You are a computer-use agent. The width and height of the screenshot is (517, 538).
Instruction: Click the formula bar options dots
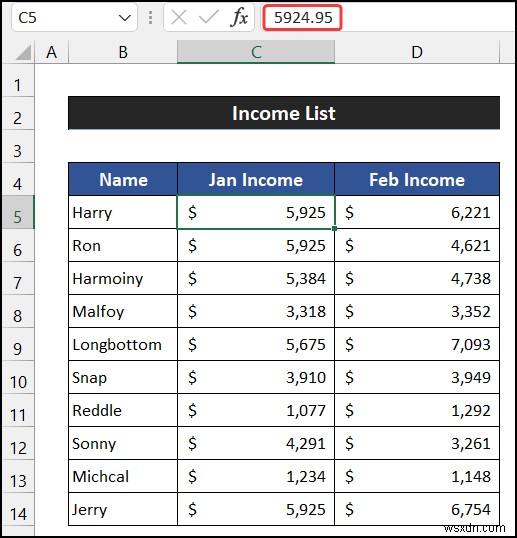(x=150, y=17)
